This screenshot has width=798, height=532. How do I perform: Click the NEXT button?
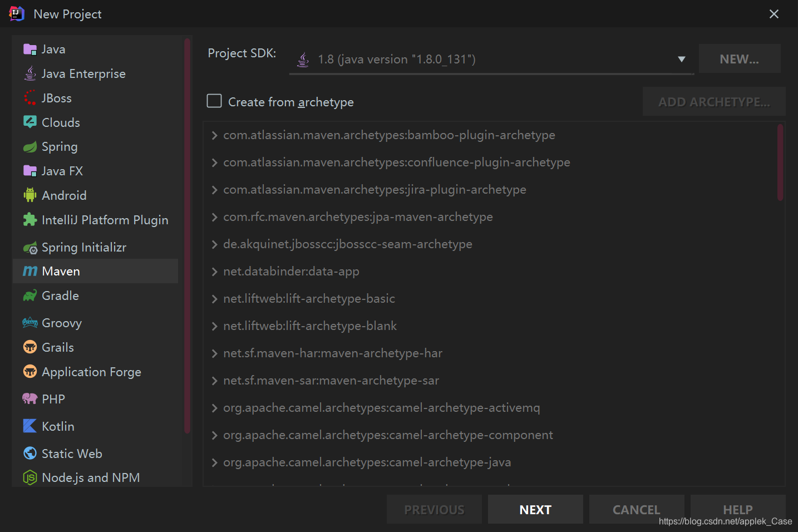click(535, 509)
